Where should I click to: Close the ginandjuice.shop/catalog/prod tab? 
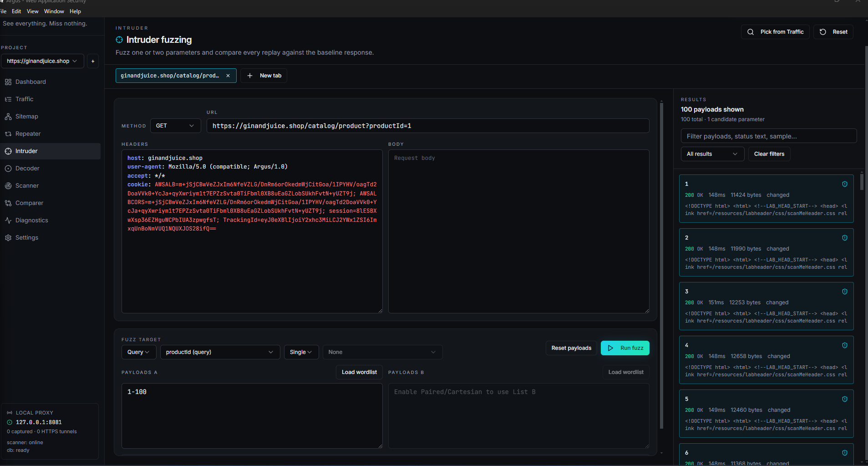(228, 76)
